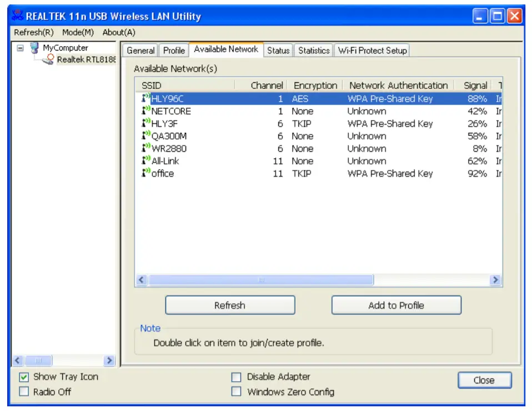
Task: Click the office network antenna icon
Action: pos(146,173)
